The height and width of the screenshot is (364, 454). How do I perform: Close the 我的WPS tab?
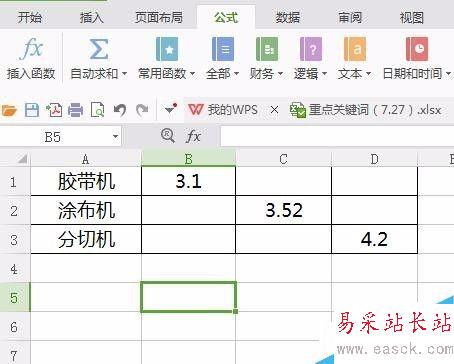point(274,109)
